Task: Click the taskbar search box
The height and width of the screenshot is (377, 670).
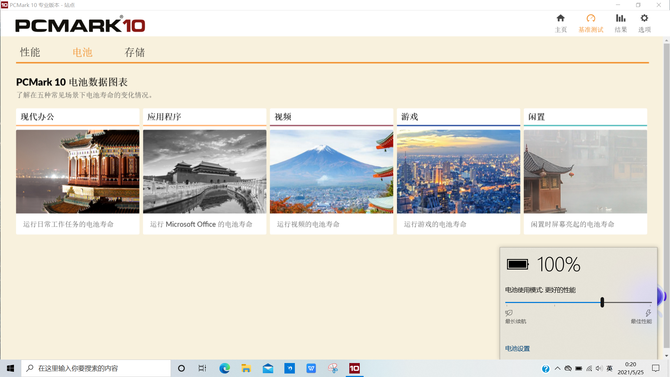Action: pyautogui.click(x=96, y=368)
